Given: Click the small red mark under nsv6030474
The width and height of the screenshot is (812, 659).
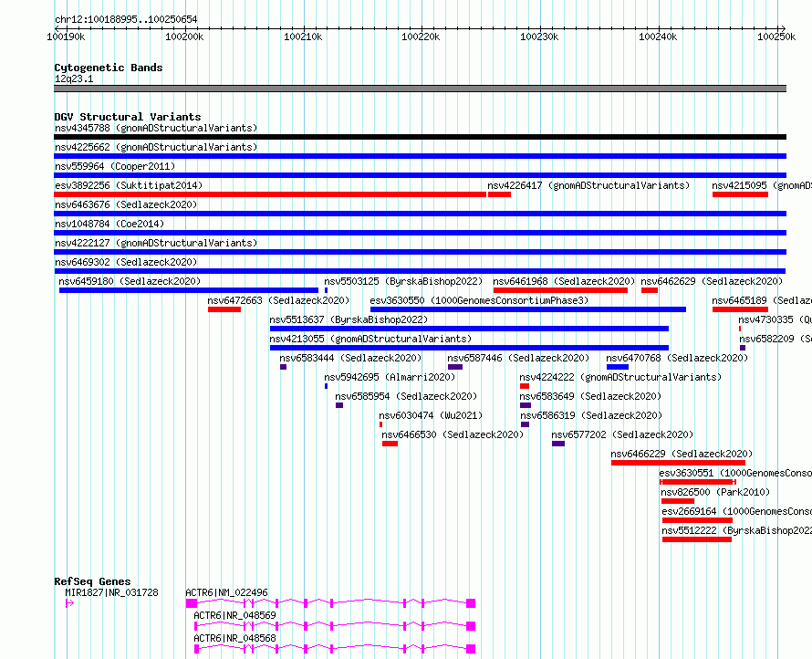Looking at the screenshot, I should pyautogui.click(x=381, y=424).
